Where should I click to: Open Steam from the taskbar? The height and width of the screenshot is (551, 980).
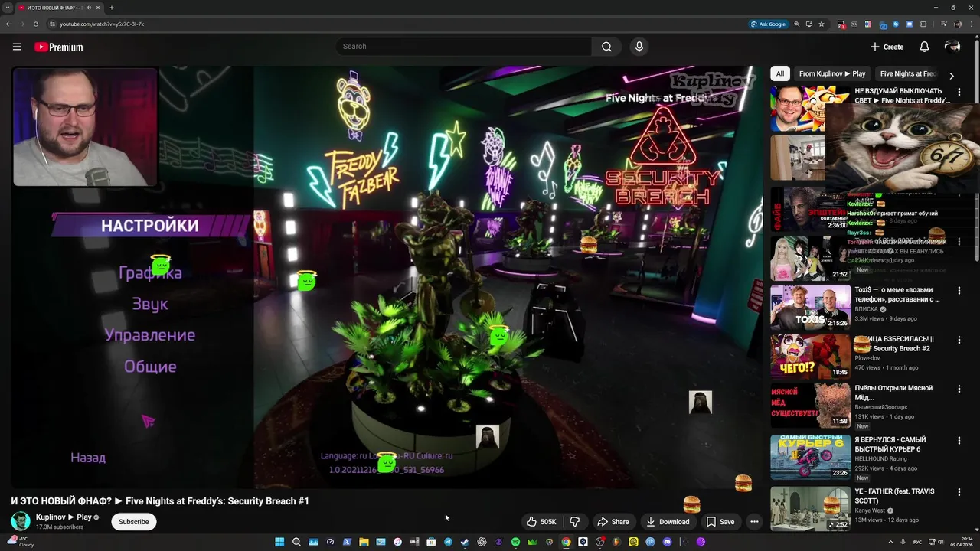(465, 542)
